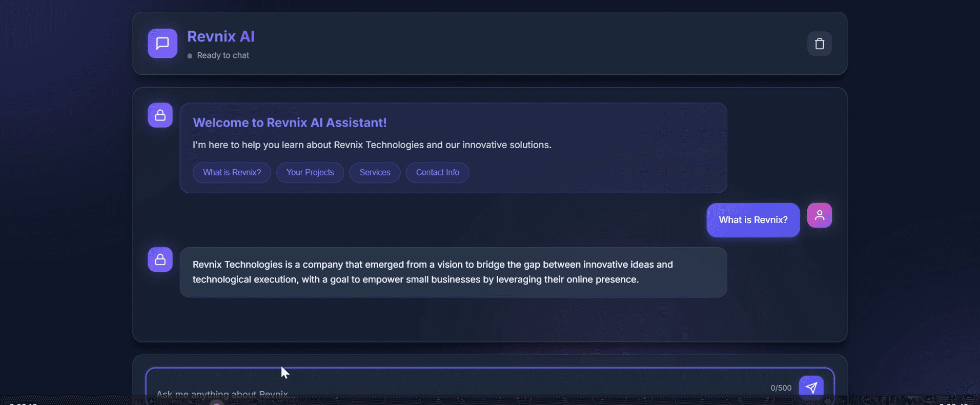Click the 'What is Revnix?' user message bubble
The width and height of the screenshot is (980, 405).
coord(753,219)
